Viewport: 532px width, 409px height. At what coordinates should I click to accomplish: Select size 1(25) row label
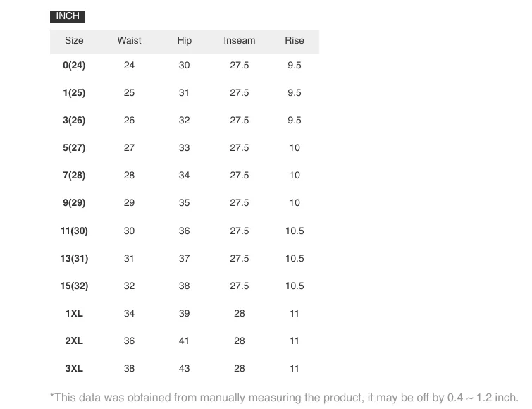click(74, 92)
